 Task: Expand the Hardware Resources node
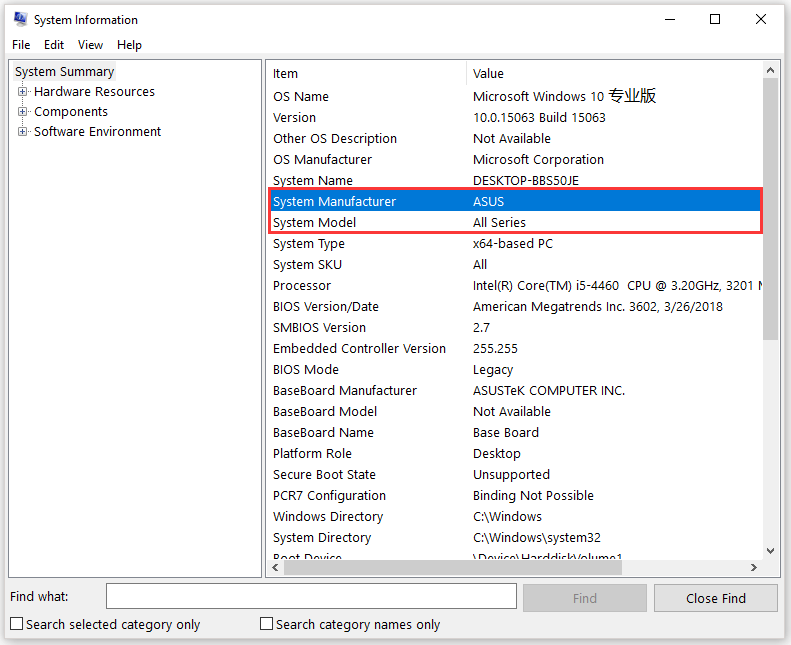click(22, 92)
